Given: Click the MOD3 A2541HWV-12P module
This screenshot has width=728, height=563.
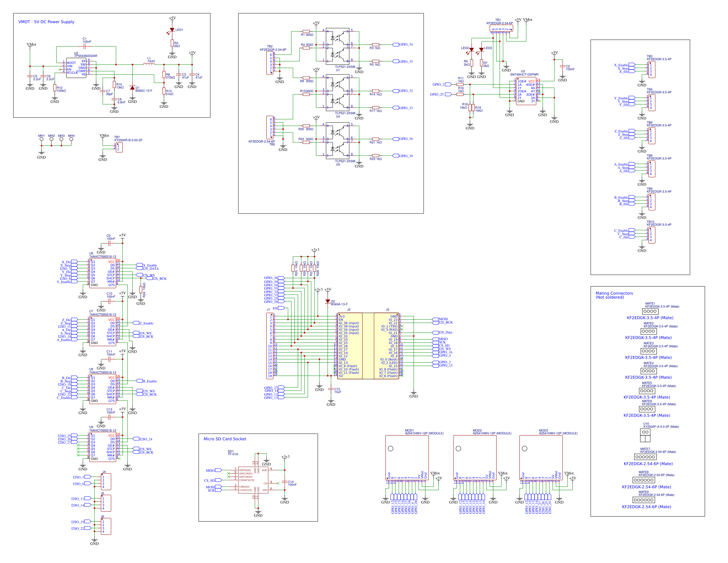Looking at the screenshot, I should 541,458.
